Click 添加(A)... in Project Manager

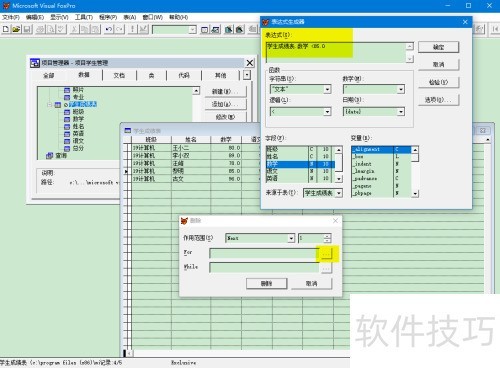[225, 104]
